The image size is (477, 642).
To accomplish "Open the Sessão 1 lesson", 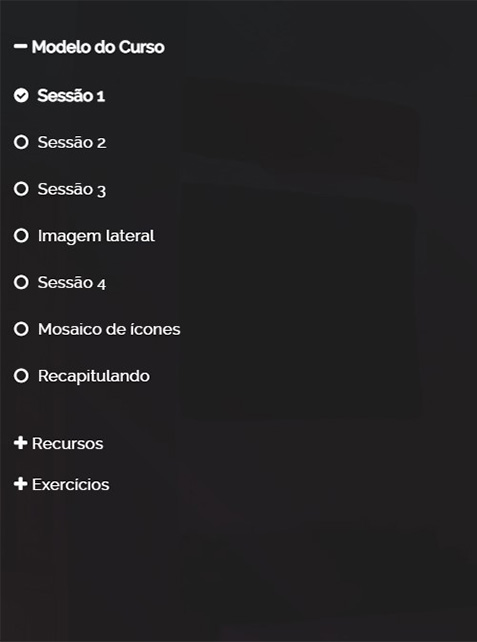I will 71,95.
